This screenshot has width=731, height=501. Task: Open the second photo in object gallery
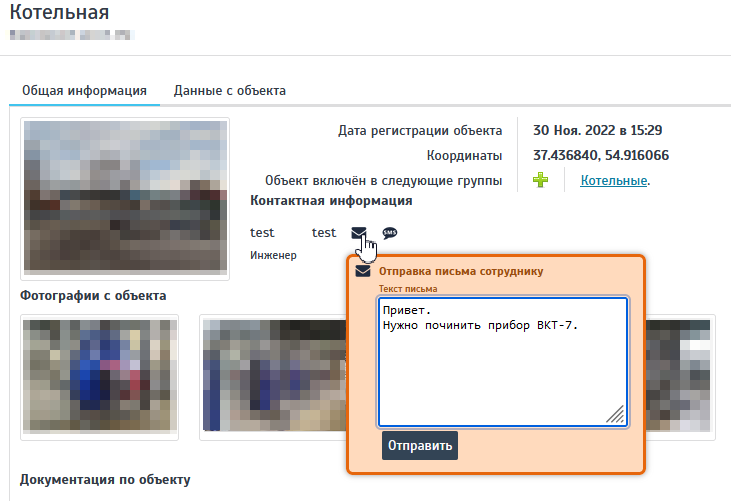(270, 376)
